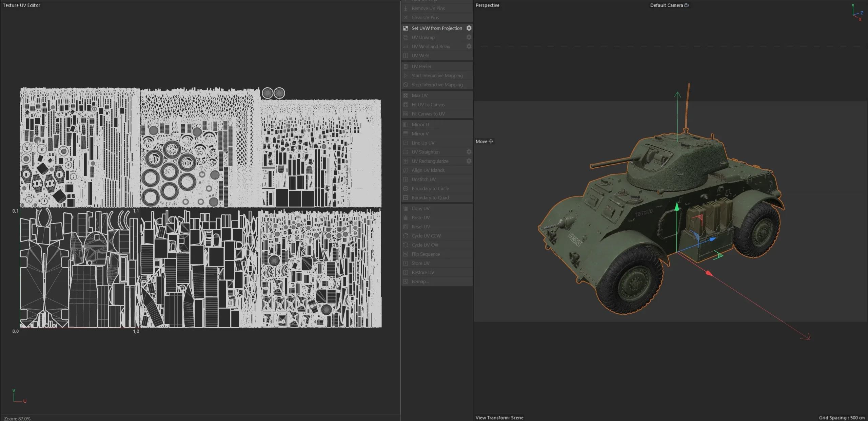868x421 pixels.
Task: Click the Boundary to Circle icon
Action: coord(406,188)
